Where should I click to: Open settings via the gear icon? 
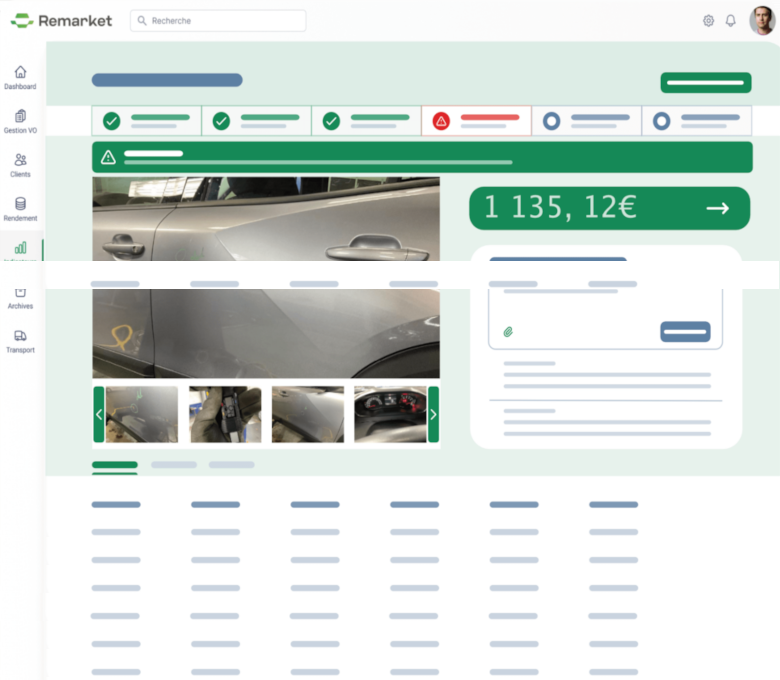point(708,21)
